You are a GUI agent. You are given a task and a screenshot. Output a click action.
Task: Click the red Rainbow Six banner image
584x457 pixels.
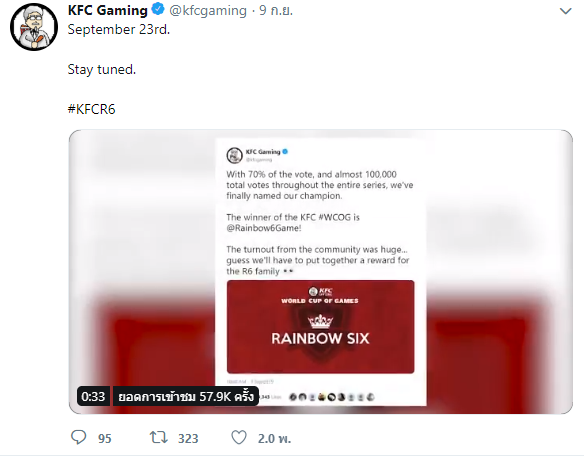pyautogui.click(x=320, y=327)
